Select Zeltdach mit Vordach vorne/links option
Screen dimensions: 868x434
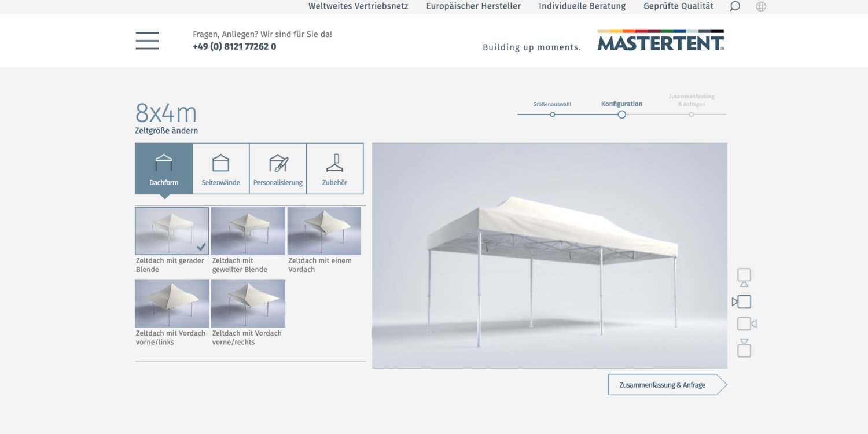[x=171, y=303]
